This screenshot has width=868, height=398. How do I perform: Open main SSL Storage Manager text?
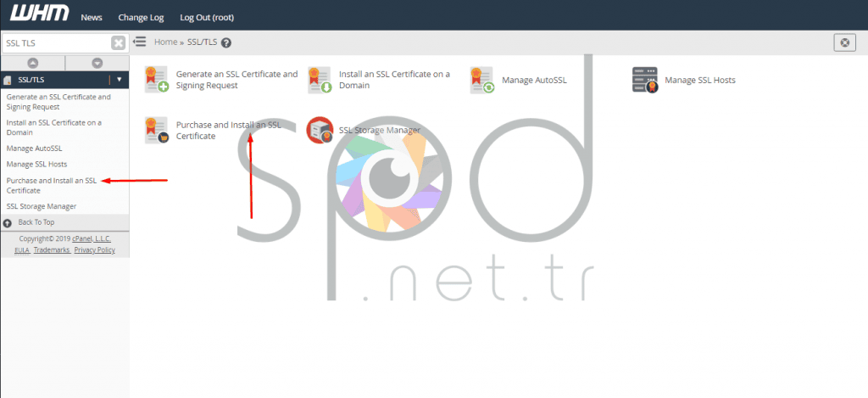(380, 131)
